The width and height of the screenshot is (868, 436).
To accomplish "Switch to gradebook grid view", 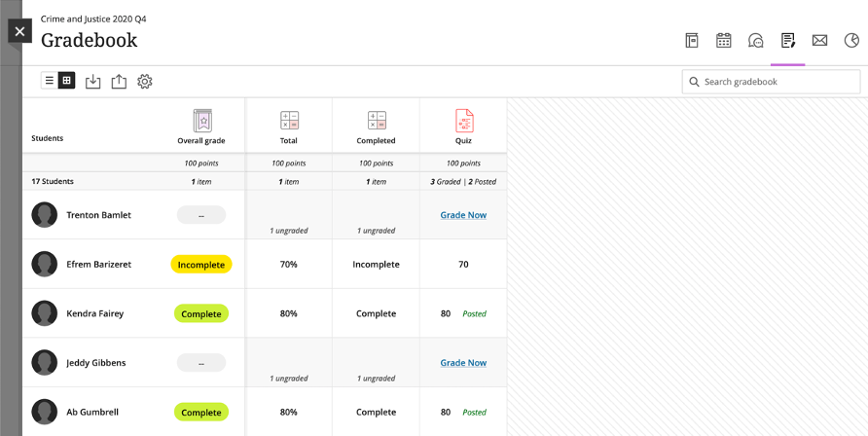I will (66, 81).
